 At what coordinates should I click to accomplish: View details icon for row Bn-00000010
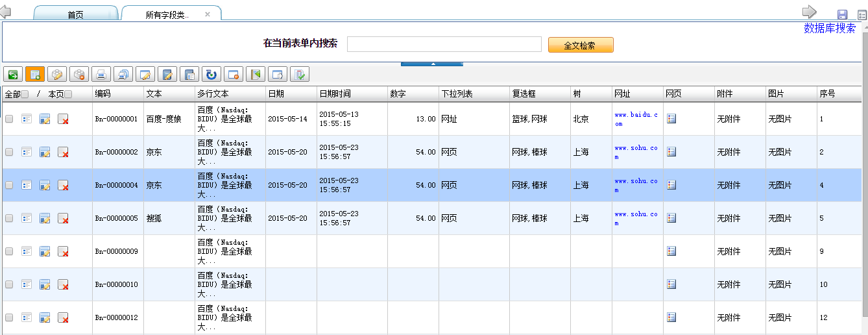tap(27, 284)
